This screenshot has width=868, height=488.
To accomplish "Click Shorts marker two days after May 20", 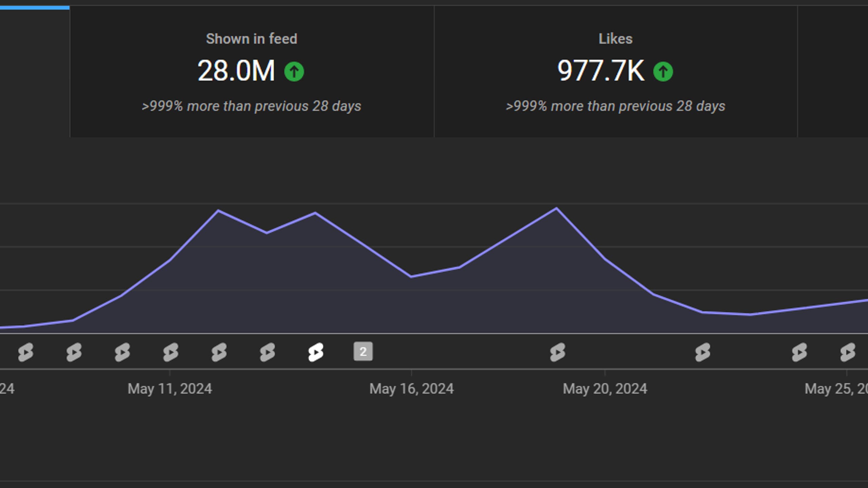I will coord(702,352).
